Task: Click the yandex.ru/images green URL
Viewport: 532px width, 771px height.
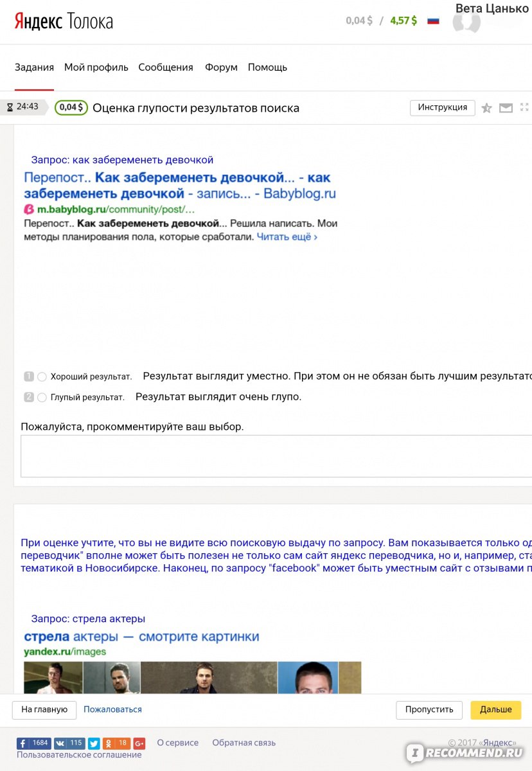Action: (x=65, y=651)
